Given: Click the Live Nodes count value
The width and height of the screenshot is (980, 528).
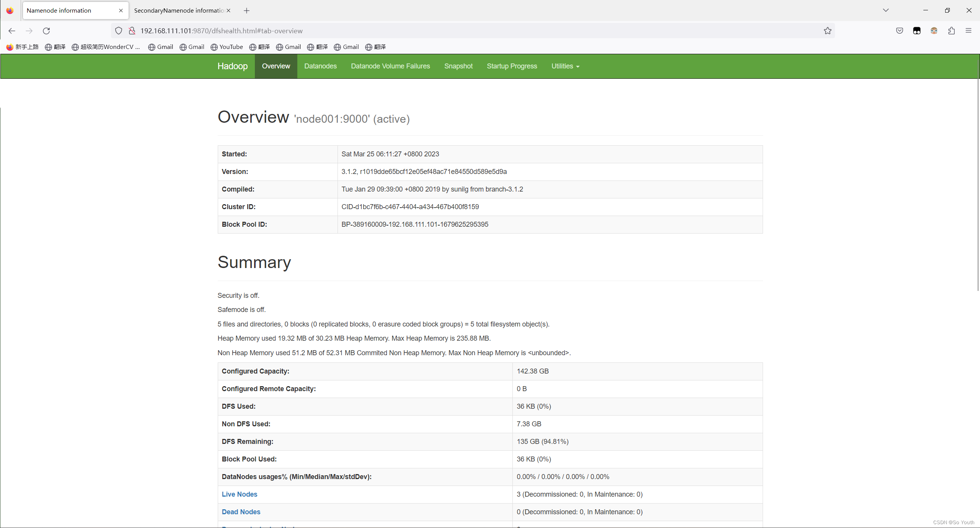Looking at the screenshot, I should point(579,494).
